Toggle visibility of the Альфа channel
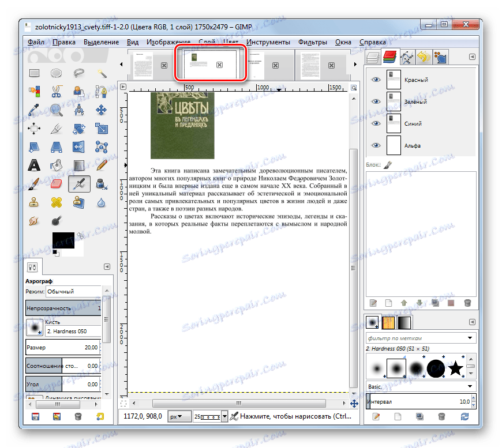This screenshot has width=502, height=448. pyautogui.click(x=376, y=145)
